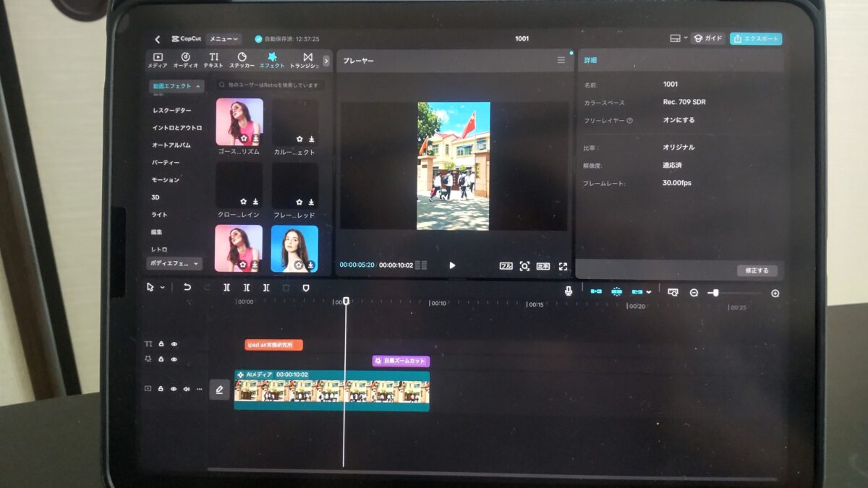Zoom in the timeline with plus

[775, 294]
